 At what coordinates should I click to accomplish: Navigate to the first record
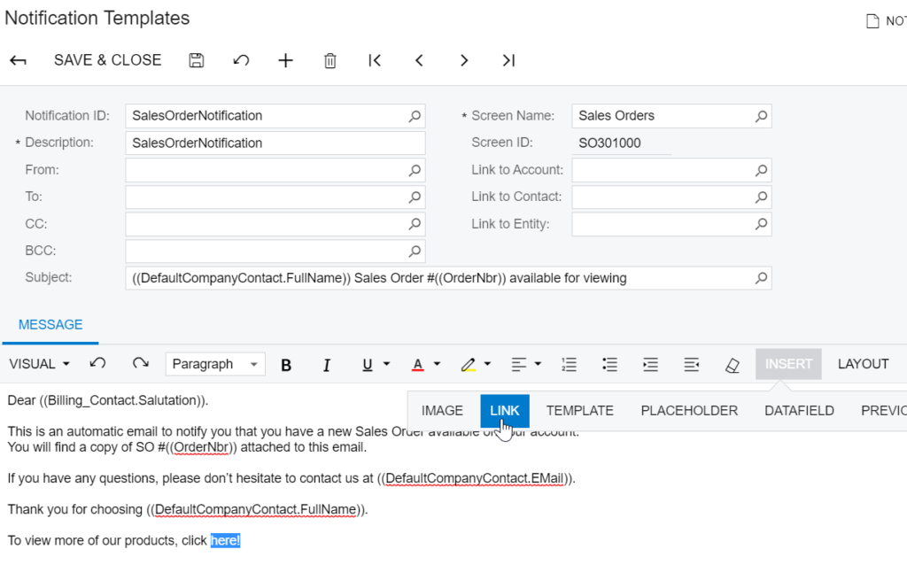pyautogui.click(x=374, y=60)
